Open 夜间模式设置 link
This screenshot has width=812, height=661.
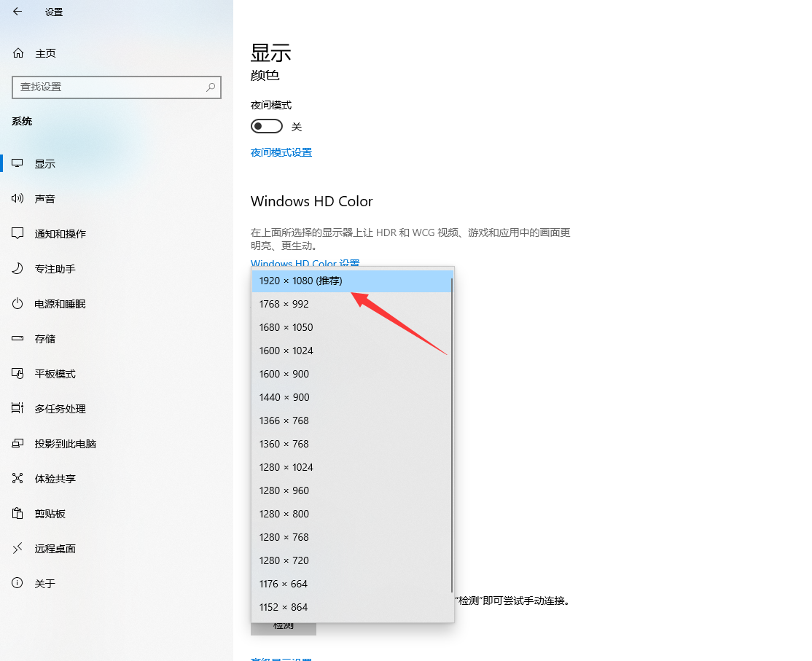click(281, 152)
